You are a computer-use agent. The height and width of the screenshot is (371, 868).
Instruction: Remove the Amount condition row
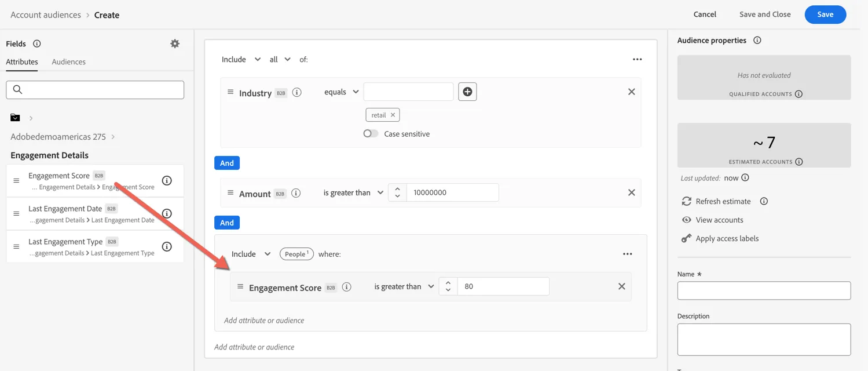(632, 192)
